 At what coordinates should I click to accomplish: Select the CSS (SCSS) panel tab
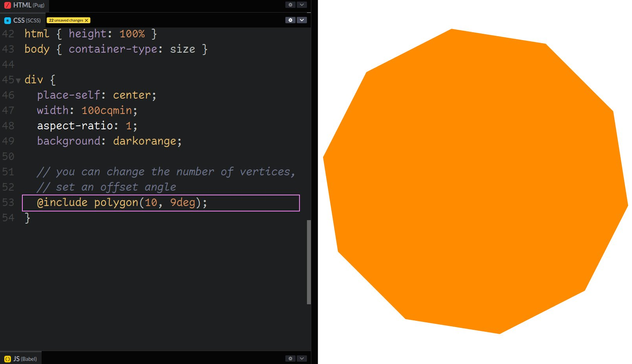tap(23, 20)
